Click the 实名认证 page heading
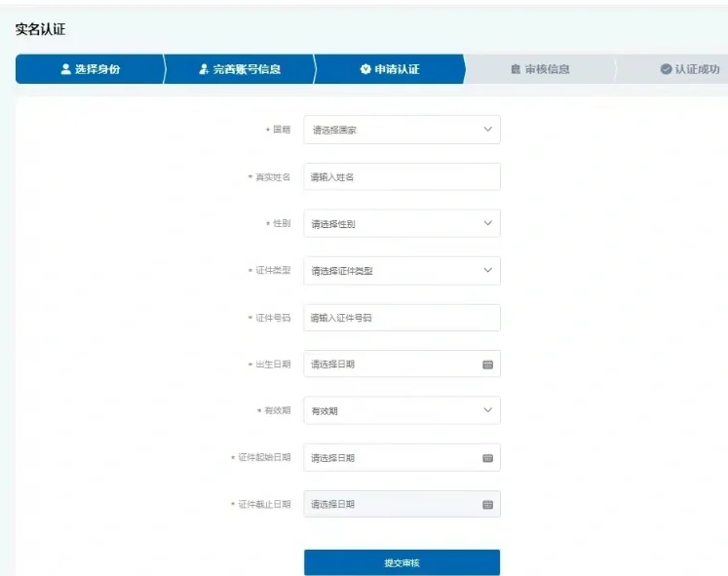Screen dimensions: 728x576 click(40, 30)
